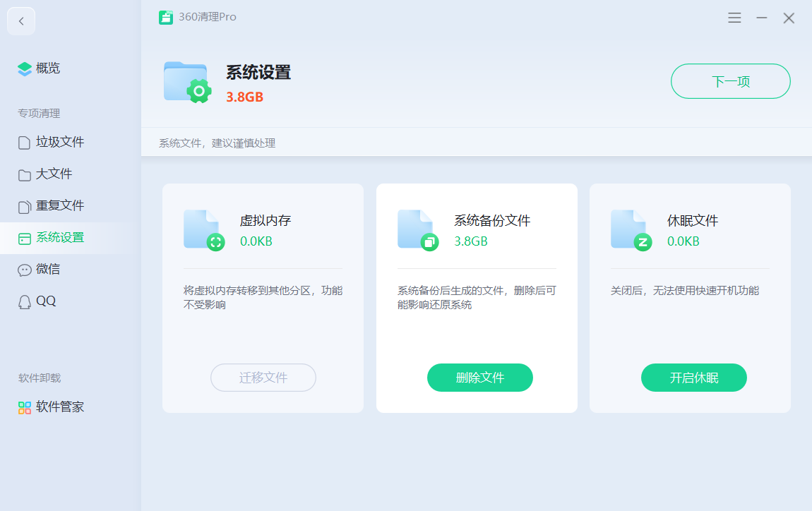This screenshot has width=812, height=511.
Task: Select 系统设置 sidebar item
Action: 60,238
